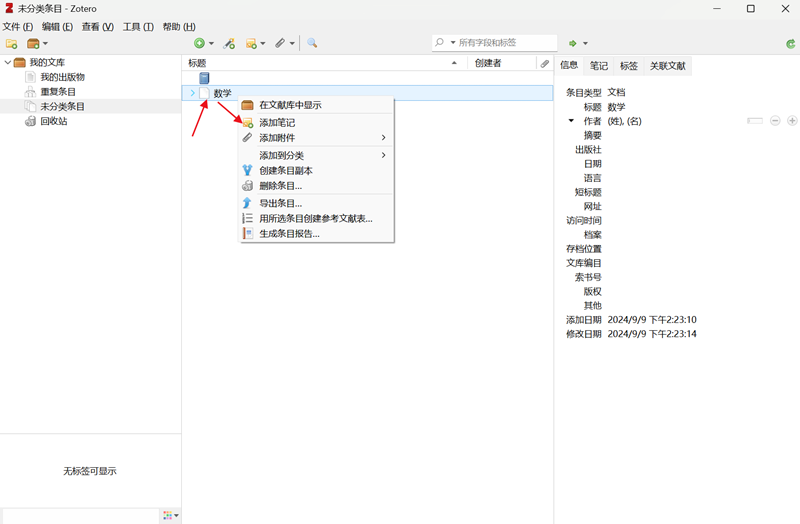Click the tag filter input field
Viewport: 800px width, 524px height.
80,516
